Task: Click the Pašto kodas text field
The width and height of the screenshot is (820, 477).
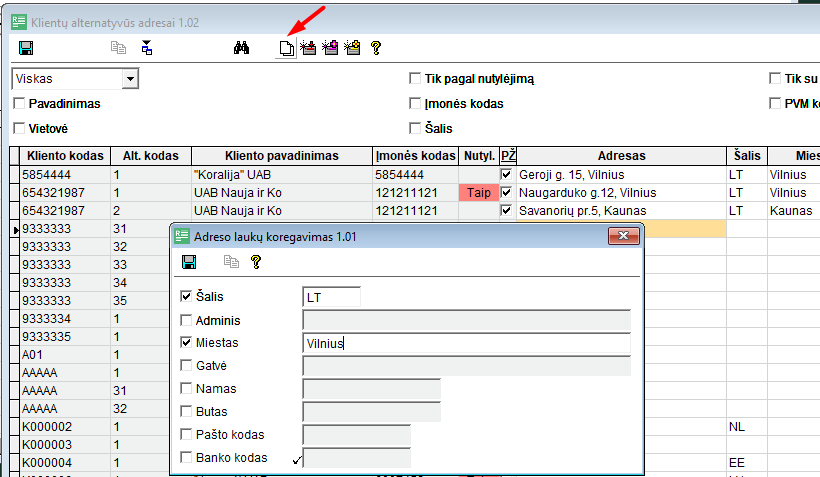Action: pos(357,435)
